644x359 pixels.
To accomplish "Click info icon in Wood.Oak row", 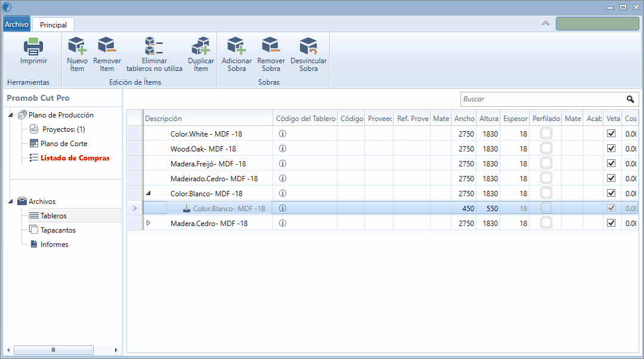I will pos(283,149).
